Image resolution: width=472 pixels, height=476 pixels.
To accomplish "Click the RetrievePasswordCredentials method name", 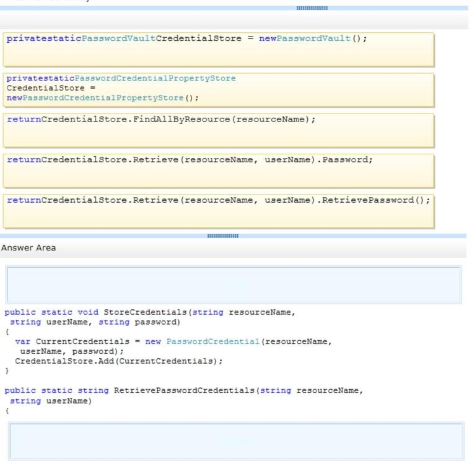I will (184, 390).
